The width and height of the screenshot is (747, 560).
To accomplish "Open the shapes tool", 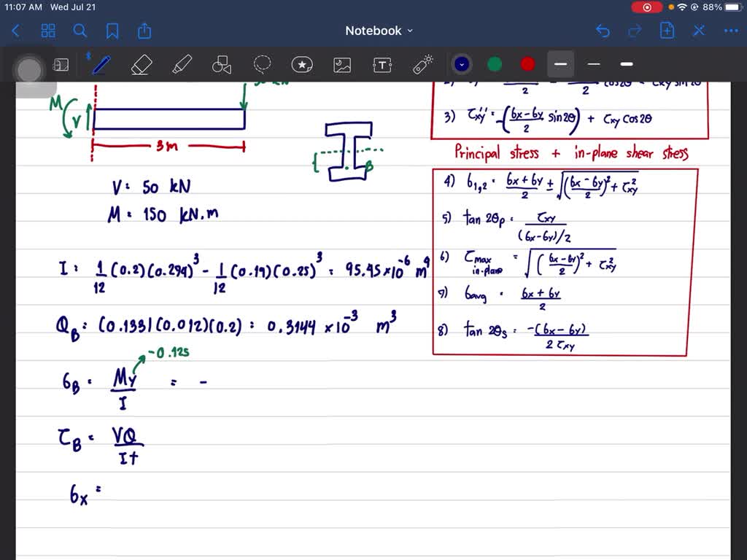I will point(222,64).
